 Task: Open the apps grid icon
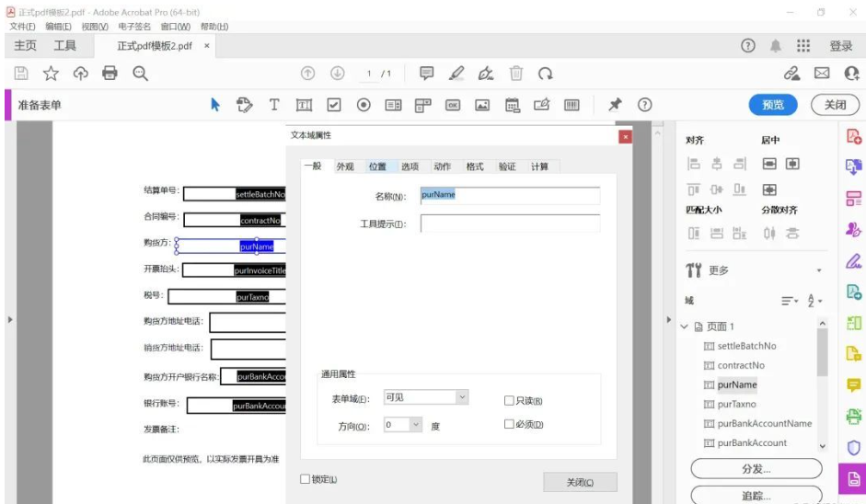coord(803,46)
